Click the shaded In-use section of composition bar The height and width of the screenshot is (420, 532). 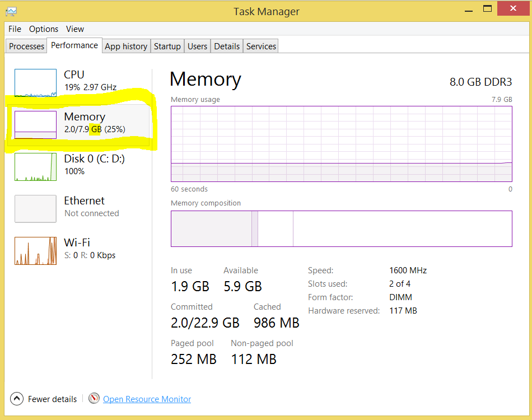point(213,228)
